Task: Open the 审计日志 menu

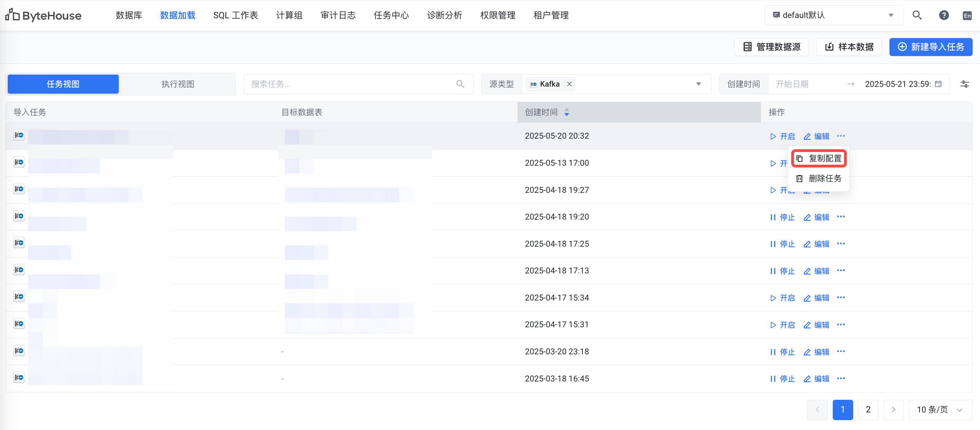Action: pyautogui.click(x=338, y=15)
